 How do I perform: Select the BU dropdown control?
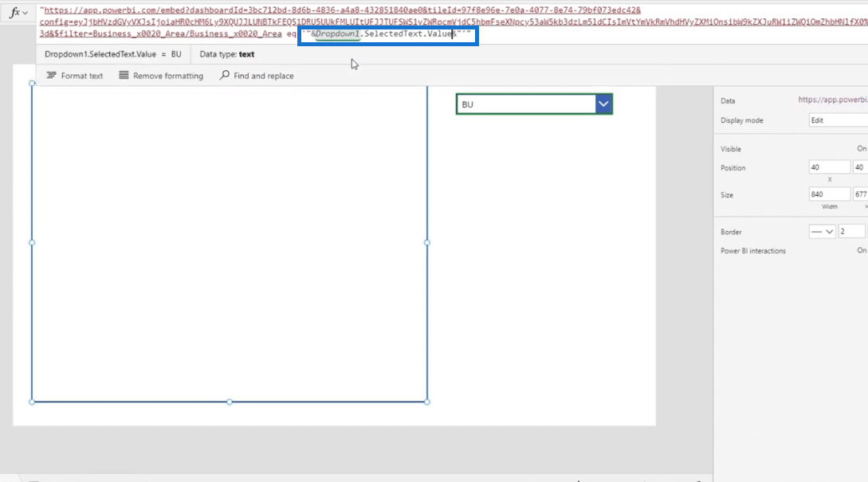(x=534, y=104)
